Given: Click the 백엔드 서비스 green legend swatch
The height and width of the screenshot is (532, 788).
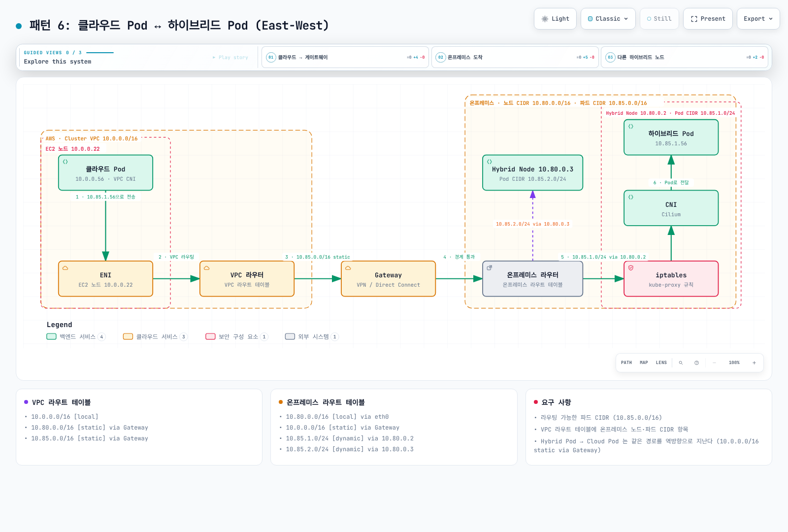Looking at the screenshot, I should 51,337.
